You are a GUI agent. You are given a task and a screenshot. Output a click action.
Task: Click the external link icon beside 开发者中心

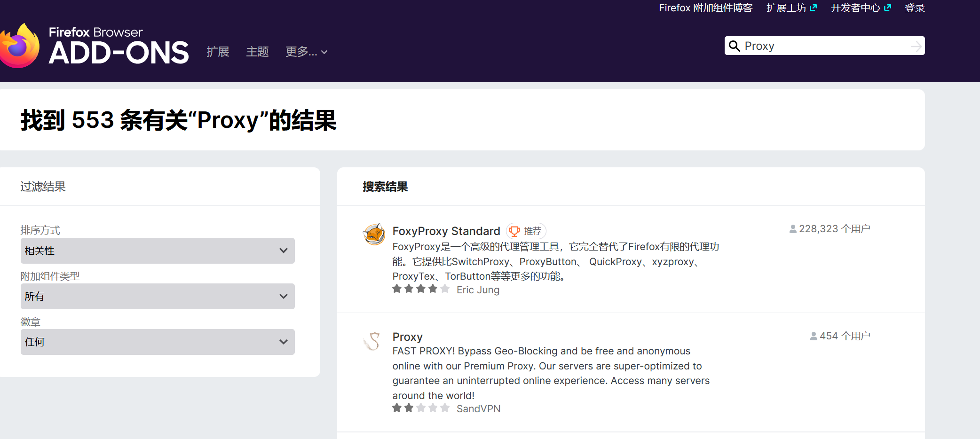pos(888,8)
